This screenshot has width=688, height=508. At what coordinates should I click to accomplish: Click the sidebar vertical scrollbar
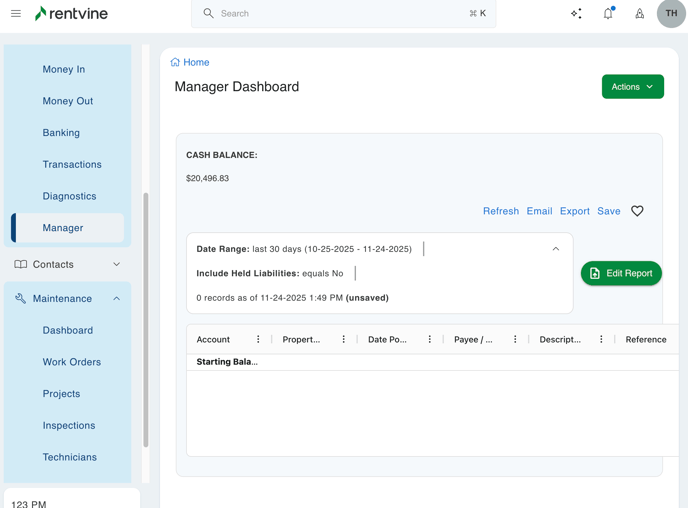pyautogui.click(x=146, y=320)
